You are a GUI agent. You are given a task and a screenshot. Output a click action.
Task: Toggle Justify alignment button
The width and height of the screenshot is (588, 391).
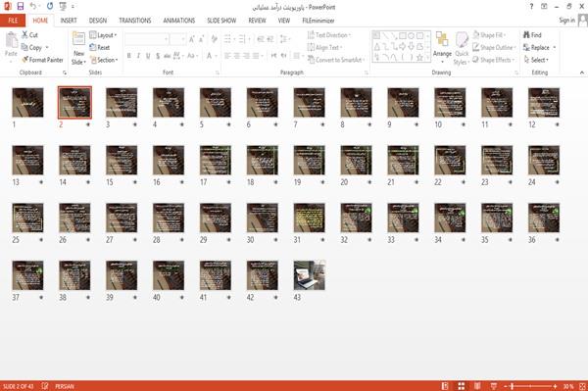click(x=256, y=56)
